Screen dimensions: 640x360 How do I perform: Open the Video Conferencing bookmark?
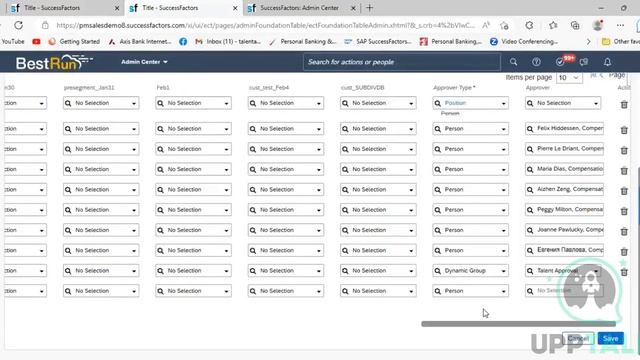click(524, 41)
